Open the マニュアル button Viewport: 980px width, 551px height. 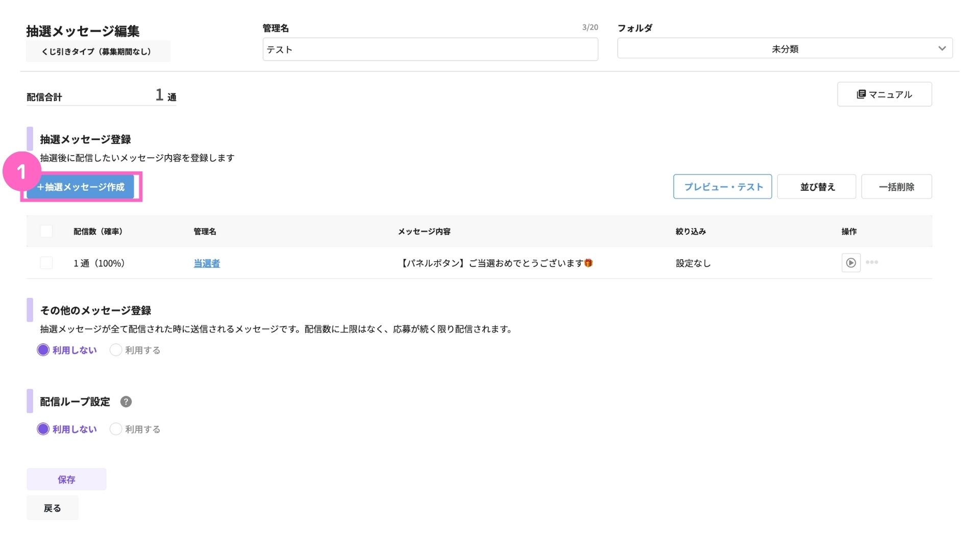(885, 94)
